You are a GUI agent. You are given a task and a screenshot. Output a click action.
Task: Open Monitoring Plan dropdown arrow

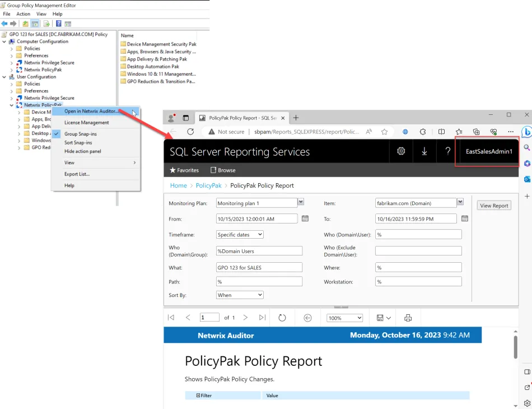click(301, 202)
